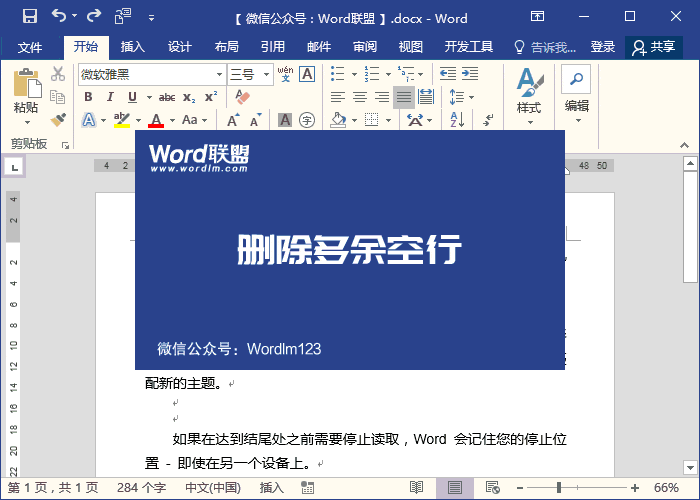Apply yellow text highlight color

(121, 120)
